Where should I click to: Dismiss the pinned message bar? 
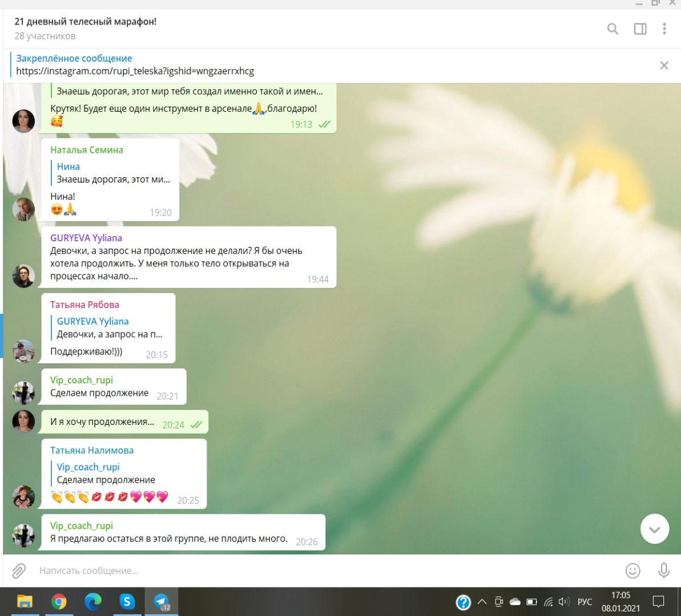(664, 66)
